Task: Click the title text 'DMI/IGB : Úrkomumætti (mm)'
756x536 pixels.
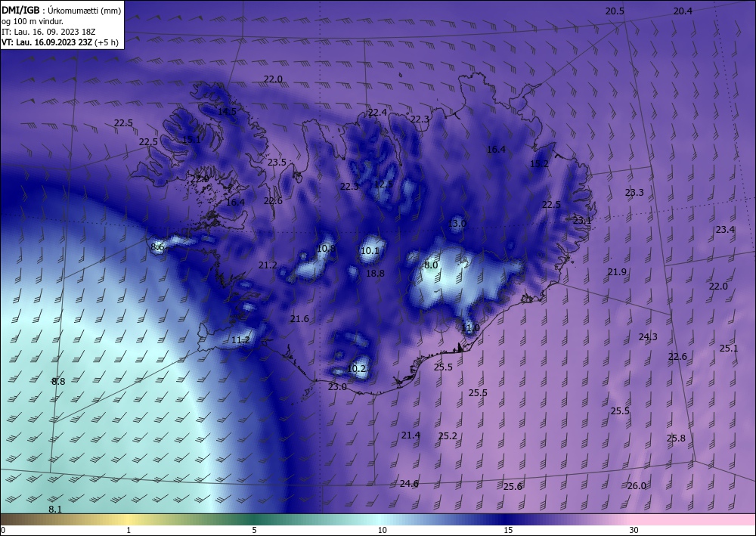Action: (x=61, y=10)
